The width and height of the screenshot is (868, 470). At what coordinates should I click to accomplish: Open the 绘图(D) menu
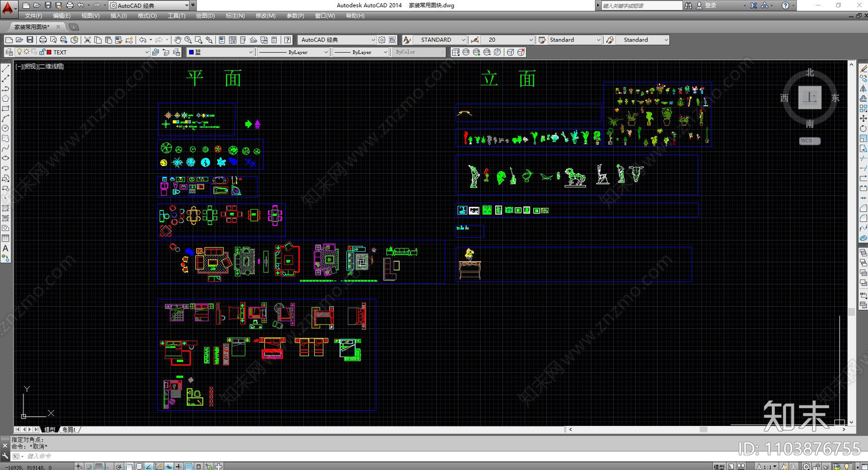pos(205,16)
